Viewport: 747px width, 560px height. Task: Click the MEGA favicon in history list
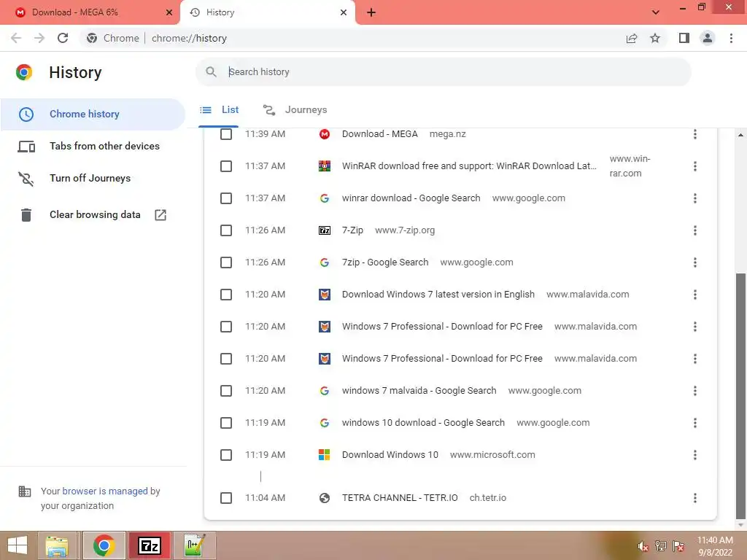(325, 134)
